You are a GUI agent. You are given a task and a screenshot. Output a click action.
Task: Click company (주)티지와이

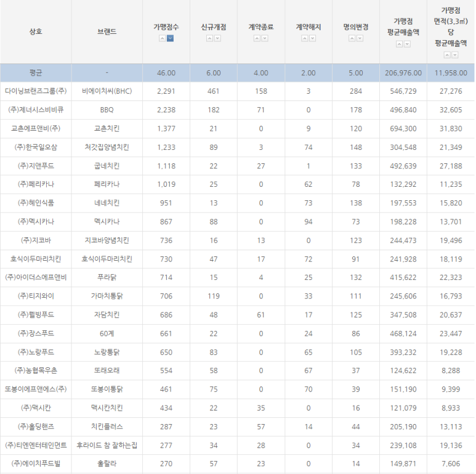tap(36, 296)
